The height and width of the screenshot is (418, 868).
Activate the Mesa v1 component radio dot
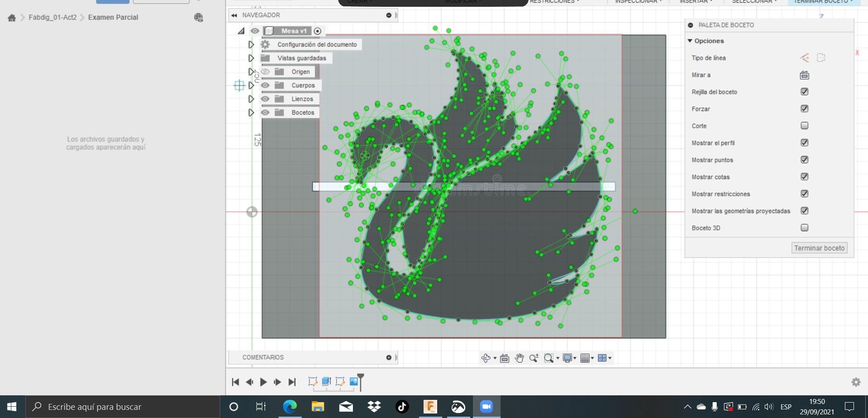coord(318,31)
